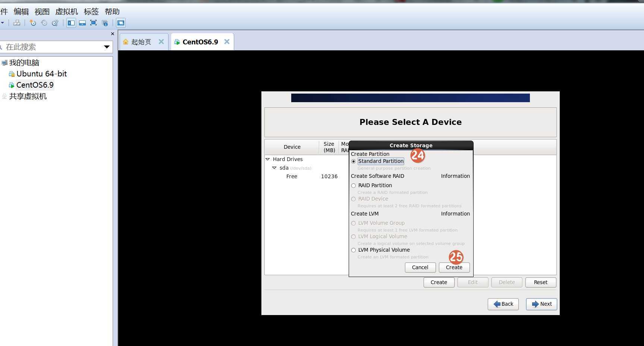The height and width of the screenshot is (346, 644).
Task: Select 我的电脑 in the library tree
Action: pos(24,63)
